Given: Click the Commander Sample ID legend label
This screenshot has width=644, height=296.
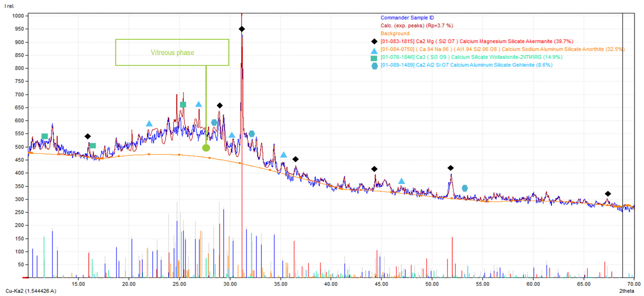Looking at the screenshot, I should (x=407, y=18).
